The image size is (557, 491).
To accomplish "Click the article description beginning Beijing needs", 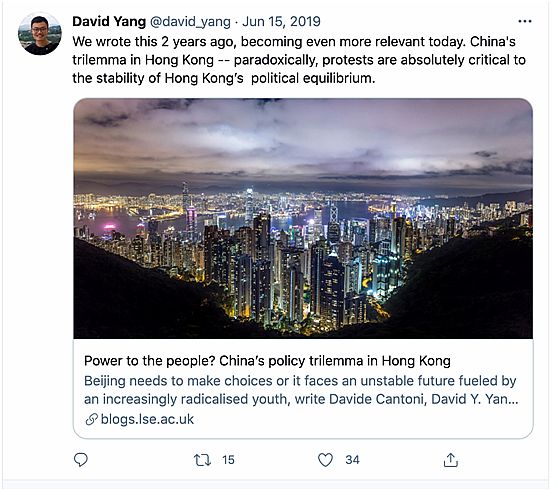I will pos(301,390).
